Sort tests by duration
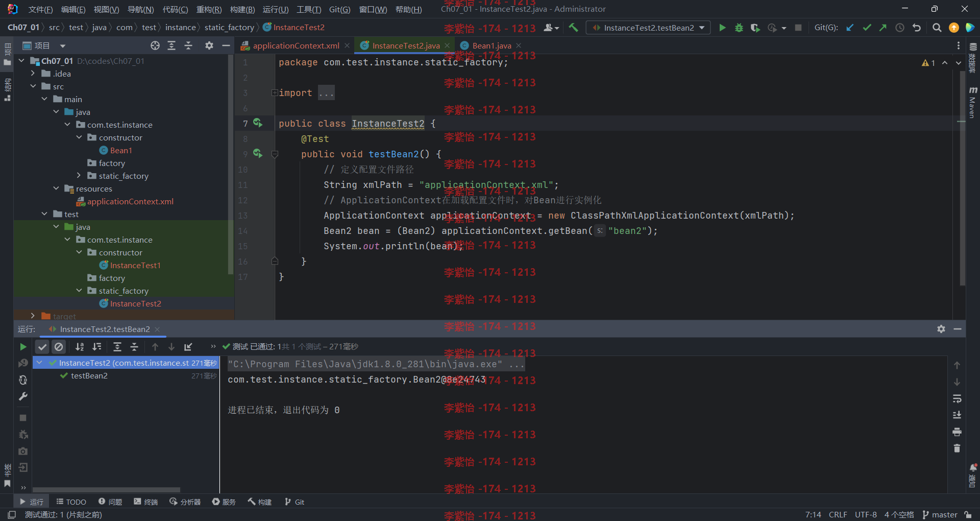Screen dimensions: 980x521 tap(96, 347)
